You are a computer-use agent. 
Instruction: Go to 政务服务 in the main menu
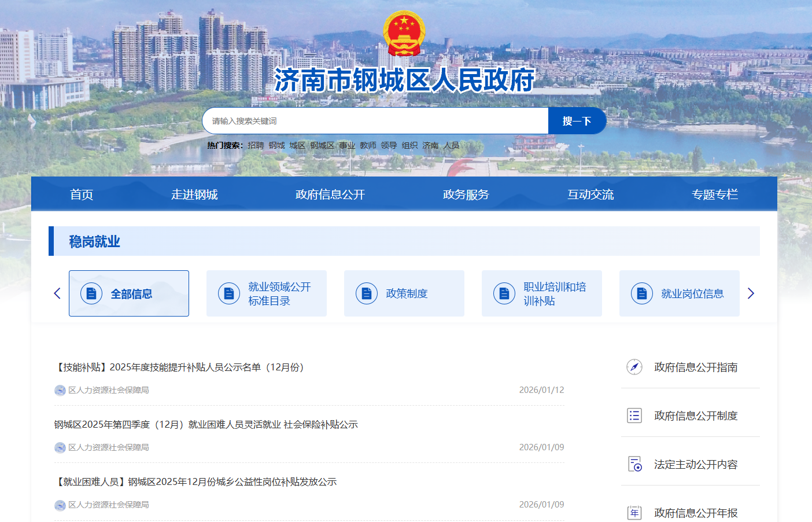466,194
